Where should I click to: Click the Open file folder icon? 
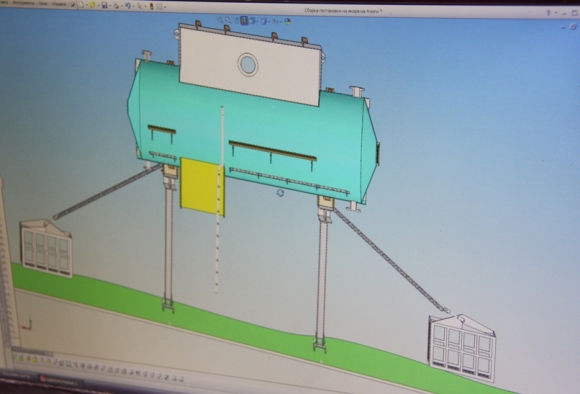[92, 5]
